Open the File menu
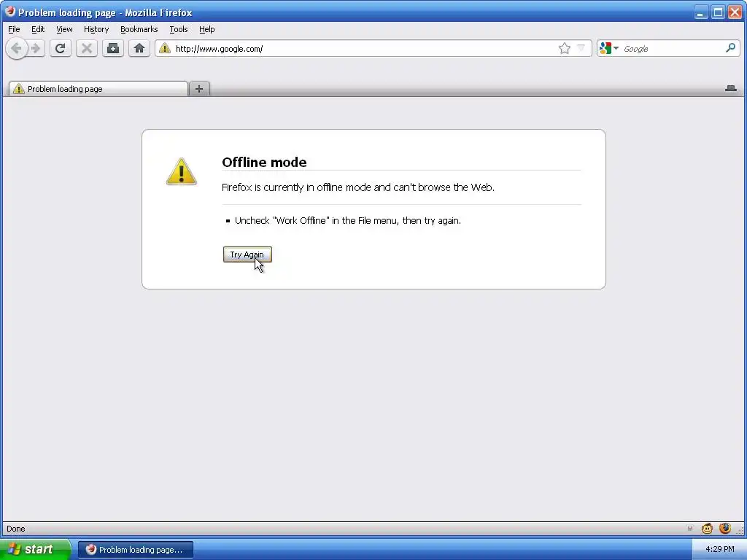Screen dimensions: 747x560 pos(14,29)
